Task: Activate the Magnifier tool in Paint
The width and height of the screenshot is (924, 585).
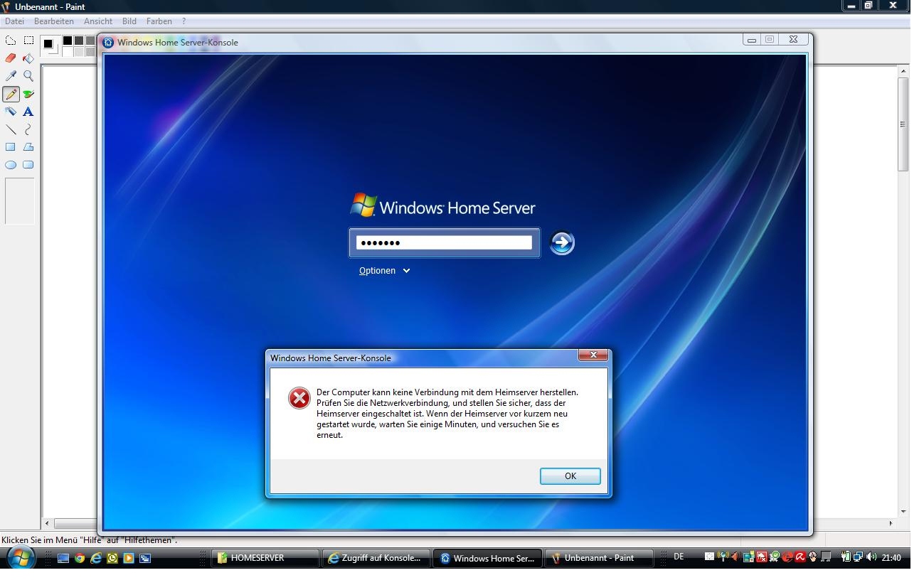Action: pos(28,76)
